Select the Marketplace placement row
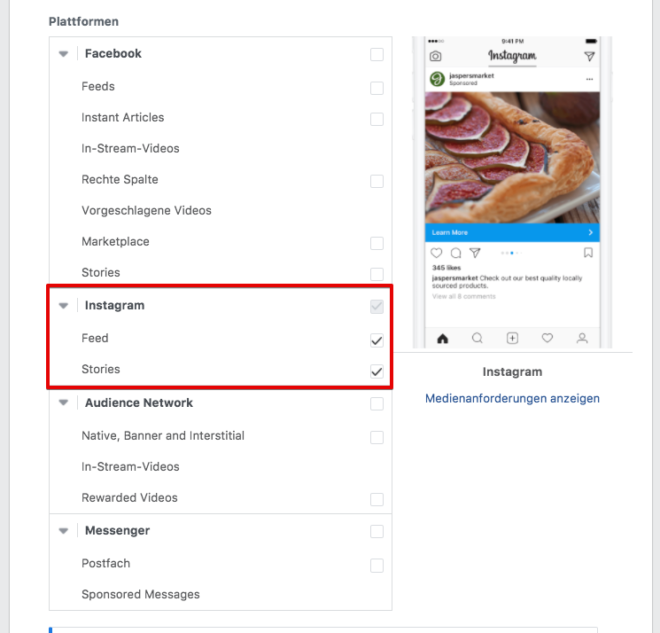This screenshot has height=633, width=660. point(221,242)
